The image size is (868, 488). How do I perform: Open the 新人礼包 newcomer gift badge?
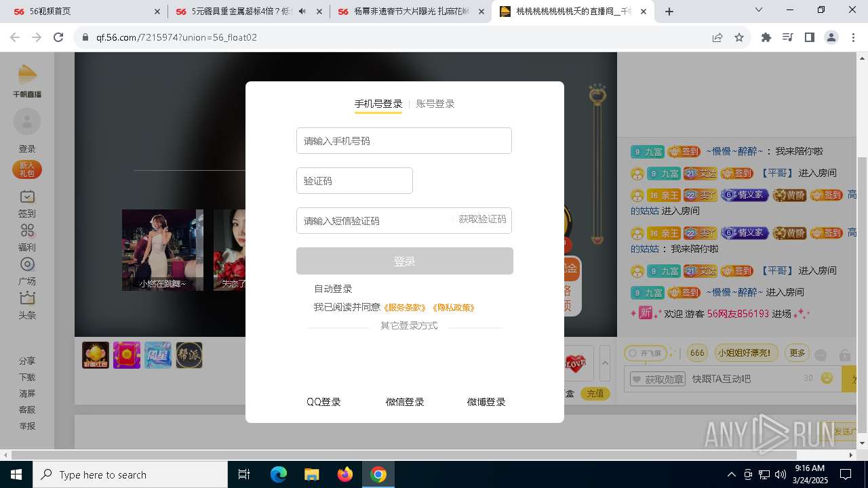tap(27, 169)
